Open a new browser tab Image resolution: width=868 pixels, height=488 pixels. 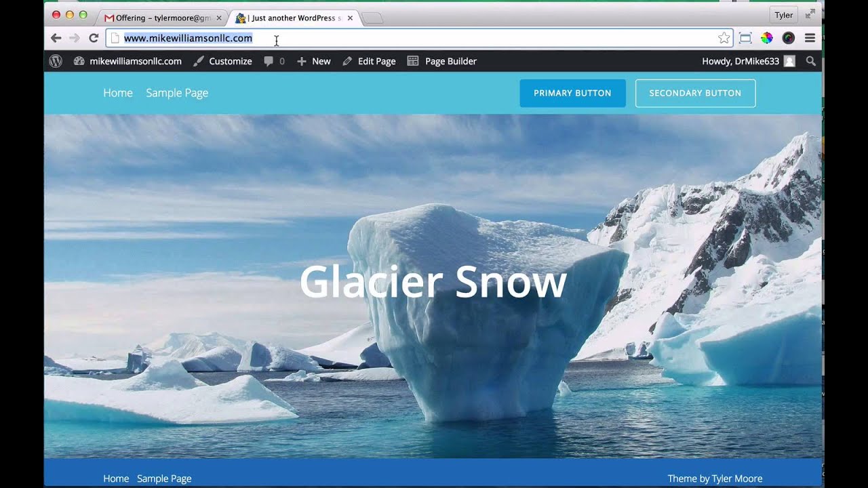[373, 19]
